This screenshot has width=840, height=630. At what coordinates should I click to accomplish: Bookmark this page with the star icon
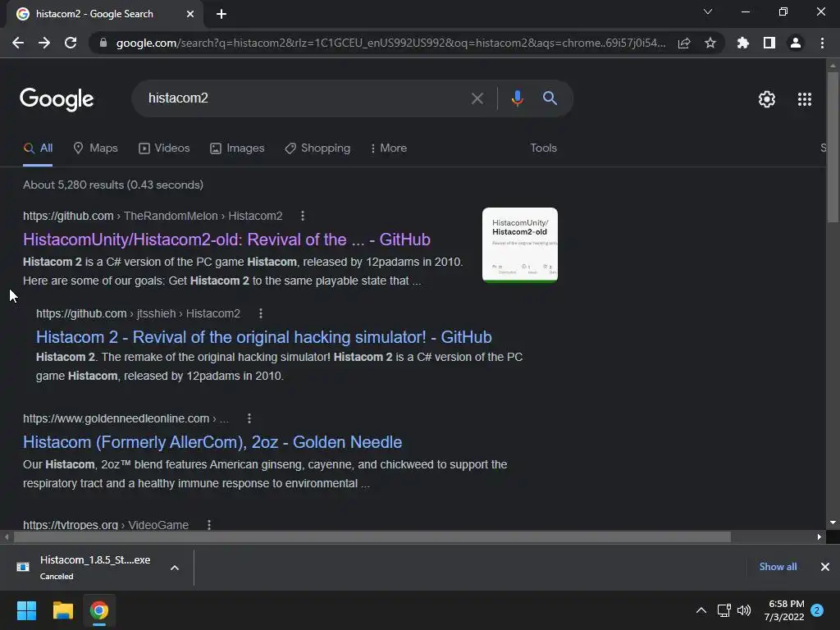tap(710, 43)
